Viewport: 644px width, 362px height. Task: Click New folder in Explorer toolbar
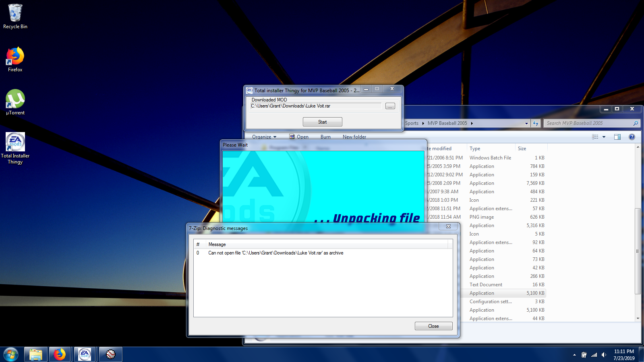[354, 137]
